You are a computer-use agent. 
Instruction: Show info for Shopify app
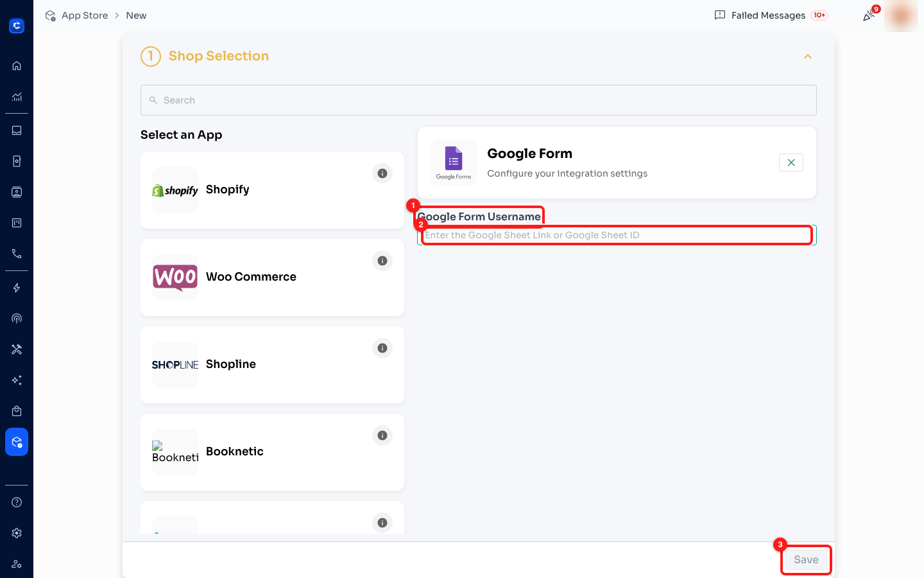tap(382, 173)
